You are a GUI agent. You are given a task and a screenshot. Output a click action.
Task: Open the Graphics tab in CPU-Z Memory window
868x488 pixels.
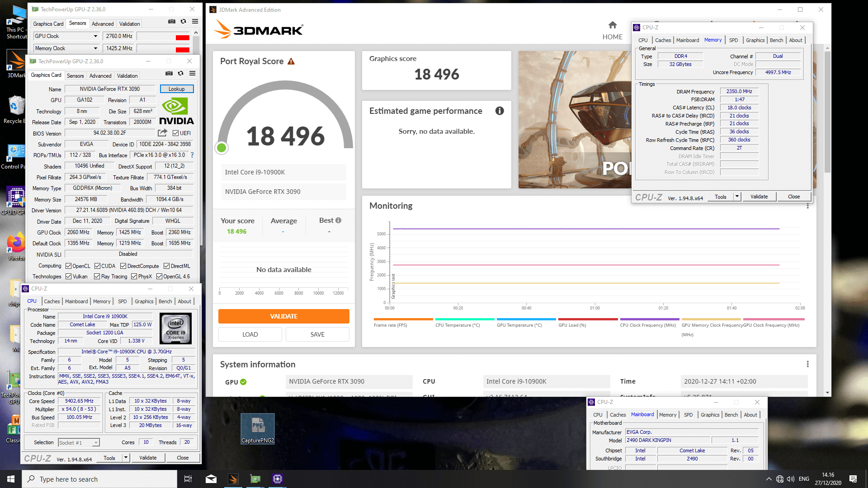point(755,40)
